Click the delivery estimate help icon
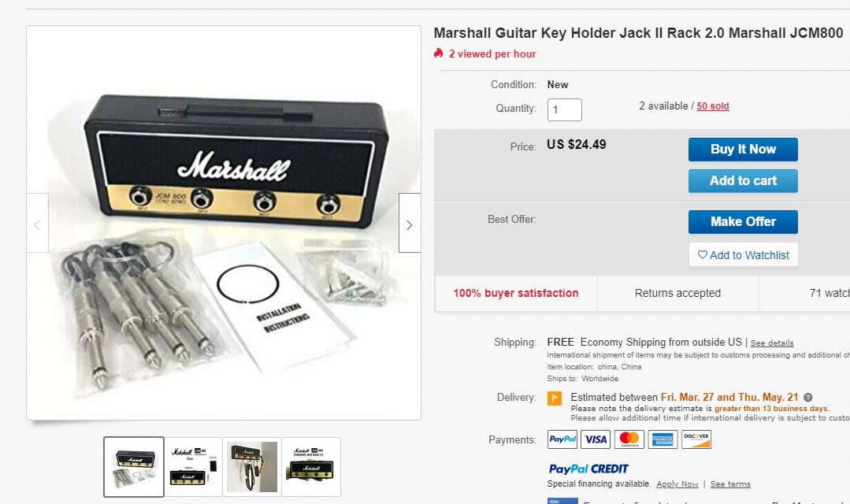 point(808,398)
